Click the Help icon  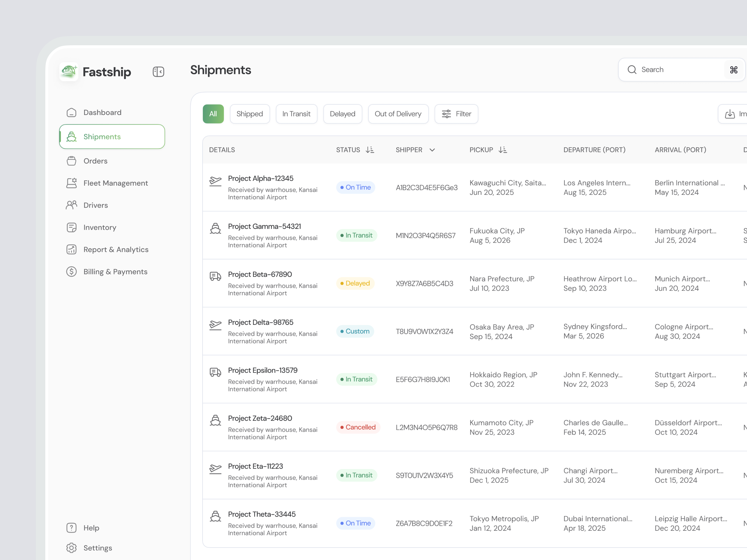tap(72, 528)
